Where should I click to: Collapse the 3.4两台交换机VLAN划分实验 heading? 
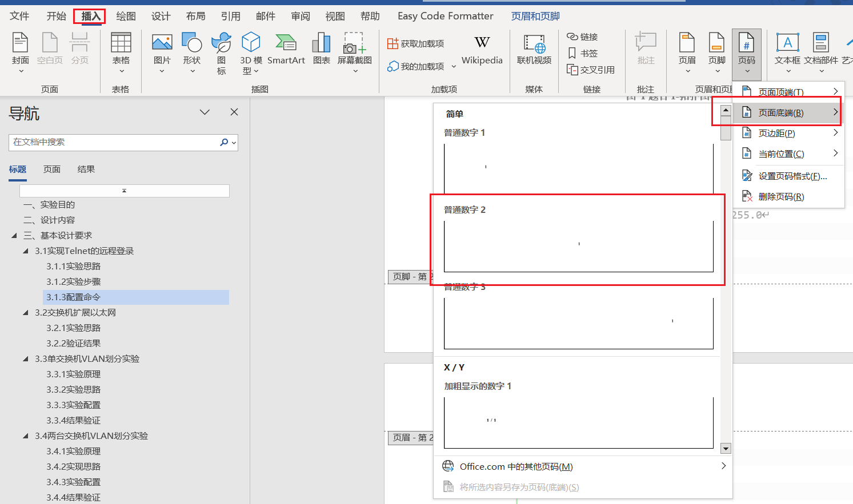pyautogui.click(x=26, y=436)
